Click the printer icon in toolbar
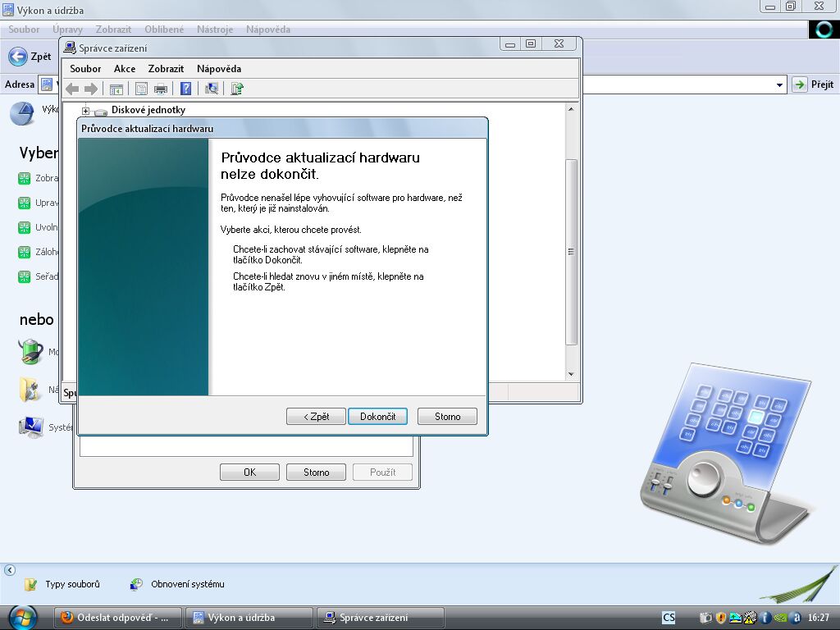This screenshot has height=630, width=840. point(161,89)
